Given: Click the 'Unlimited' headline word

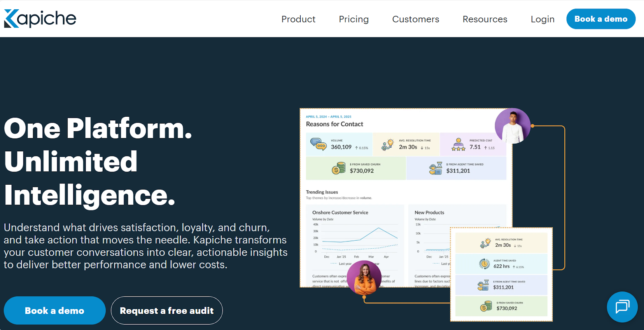Looking at the screenshot, I should click(71, 161).
